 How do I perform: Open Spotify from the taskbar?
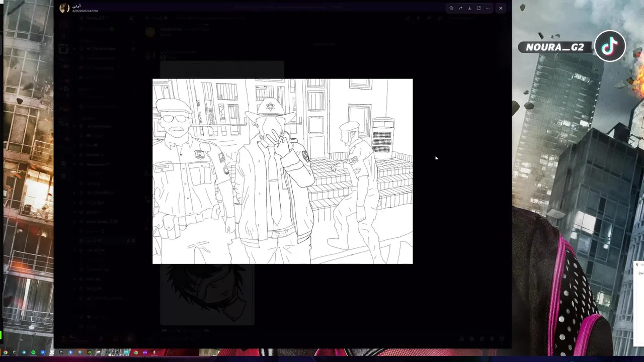coord(33,352)
